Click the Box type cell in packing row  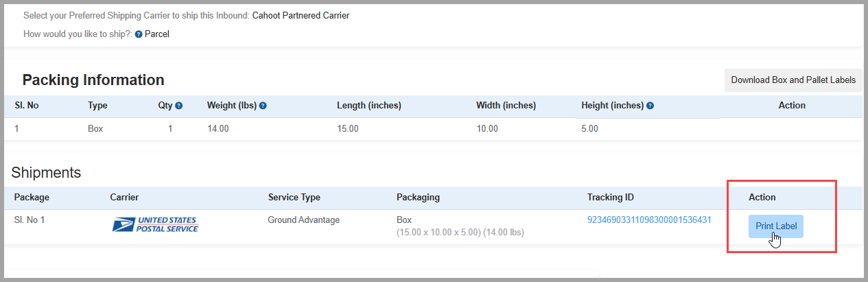tap(95, 128)
